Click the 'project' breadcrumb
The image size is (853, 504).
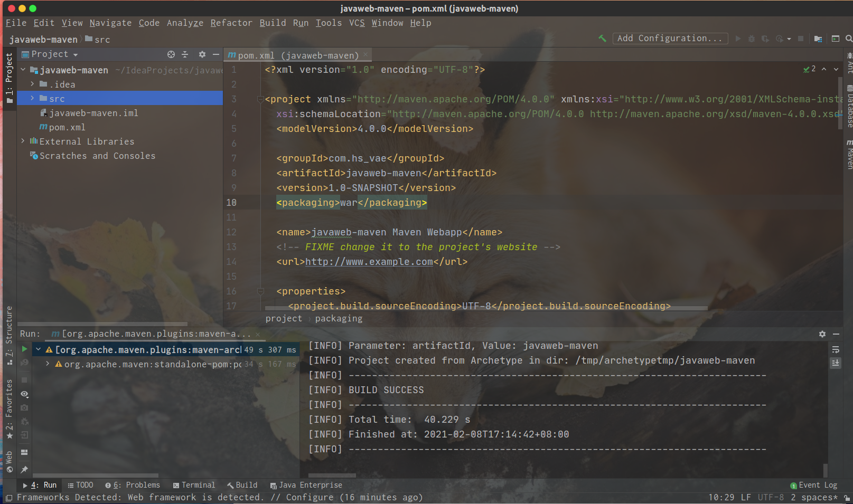(x=284, y=318)
